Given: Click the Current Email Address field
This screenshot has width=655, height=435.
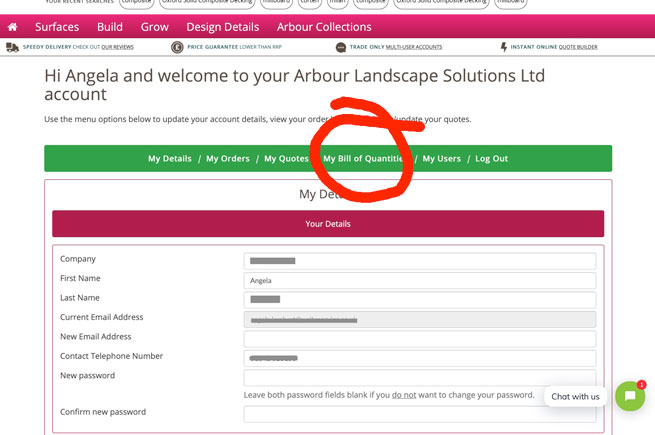Looking at the screenshot, I should [420, 319].
